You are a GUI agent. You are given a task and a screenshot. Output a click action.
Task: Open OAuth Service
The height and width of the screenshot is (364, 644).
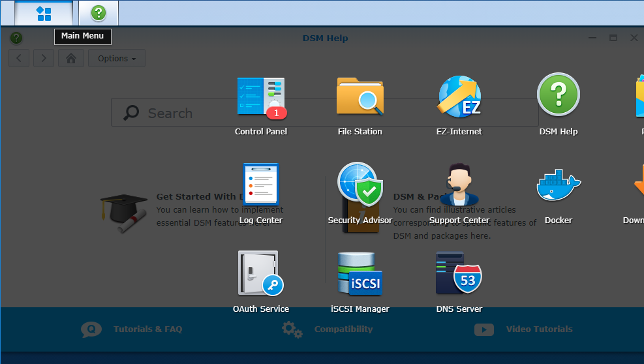261,282
